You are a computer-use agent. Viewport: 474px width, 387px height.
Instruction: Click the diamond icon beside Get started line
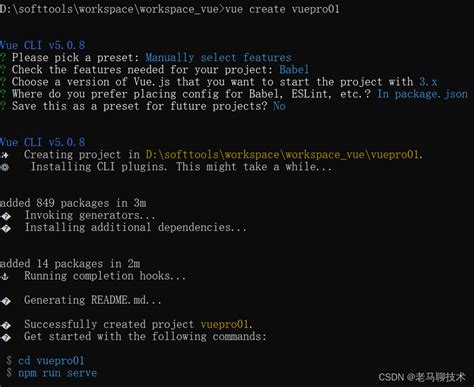pos(6,338)
